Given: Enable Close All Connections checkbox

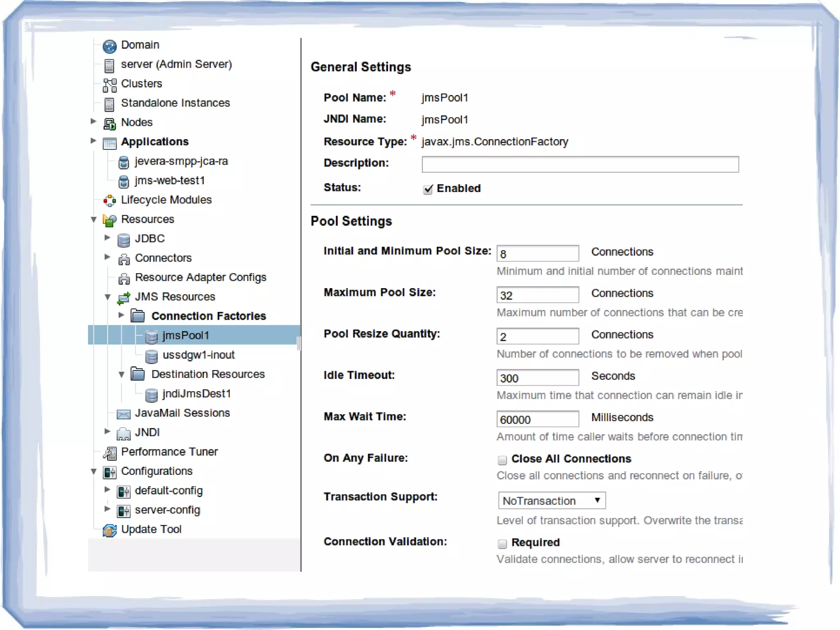Looking at the screenshot, I should pyautogui.click(x=502, y=460).
